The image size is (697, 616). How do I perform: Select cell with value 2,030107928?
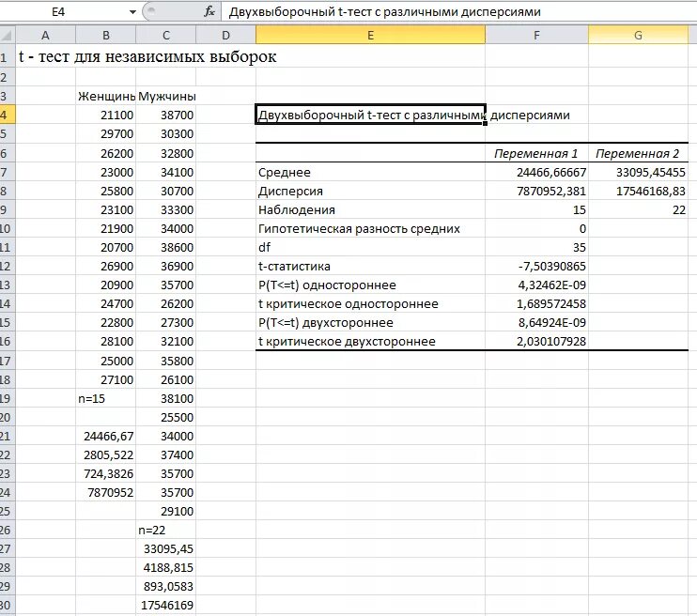(536, 341)
